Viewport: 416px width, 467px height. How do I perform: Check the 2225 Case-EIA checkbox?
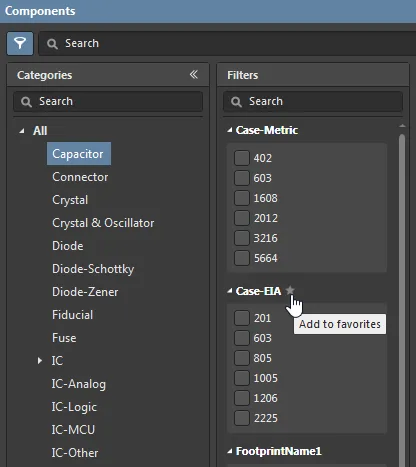242,418
